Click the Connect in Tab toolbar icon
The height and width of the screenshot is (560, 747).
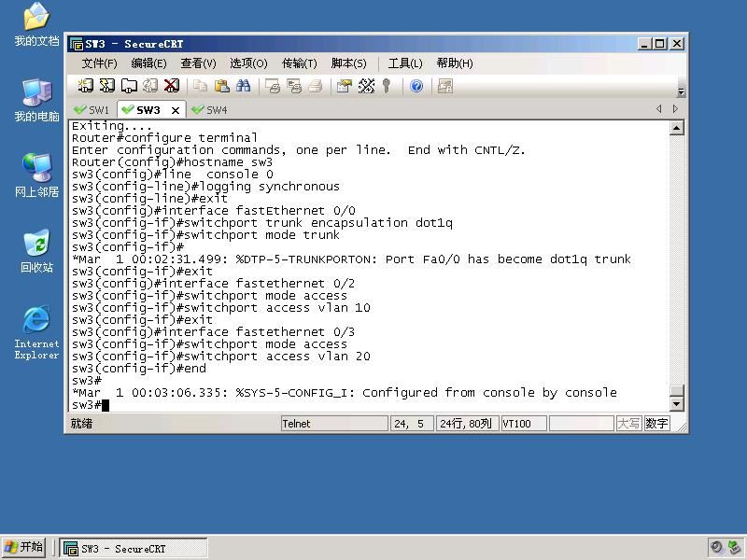coord(129,86)
